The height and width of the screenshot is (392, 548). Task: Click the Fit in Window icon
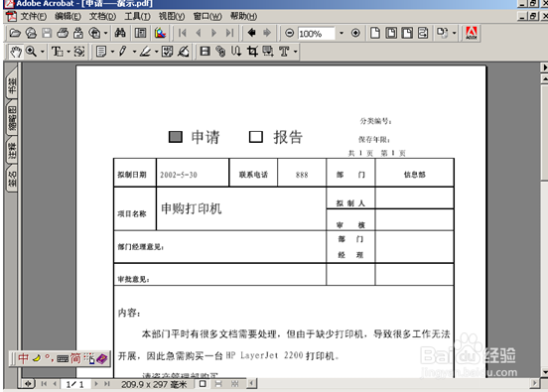coord(391,33)
